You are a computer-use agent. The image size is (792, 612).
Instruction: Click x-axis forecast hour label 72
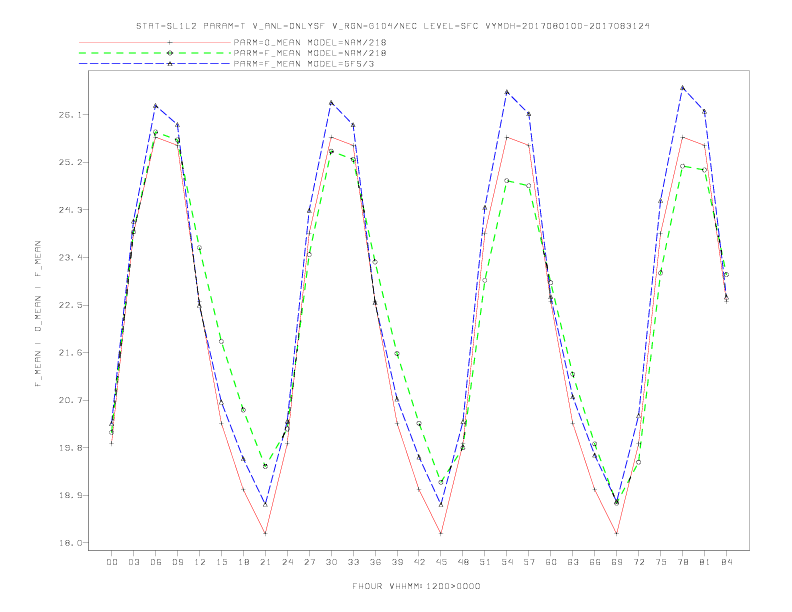coord(639,562)
